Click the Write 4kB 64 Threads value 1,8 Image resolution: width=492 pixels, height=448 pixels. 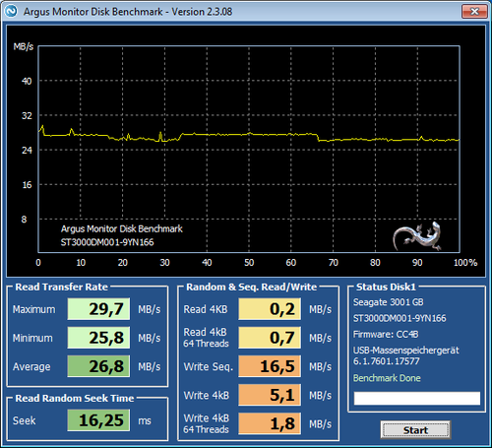[x=270, y=423]
